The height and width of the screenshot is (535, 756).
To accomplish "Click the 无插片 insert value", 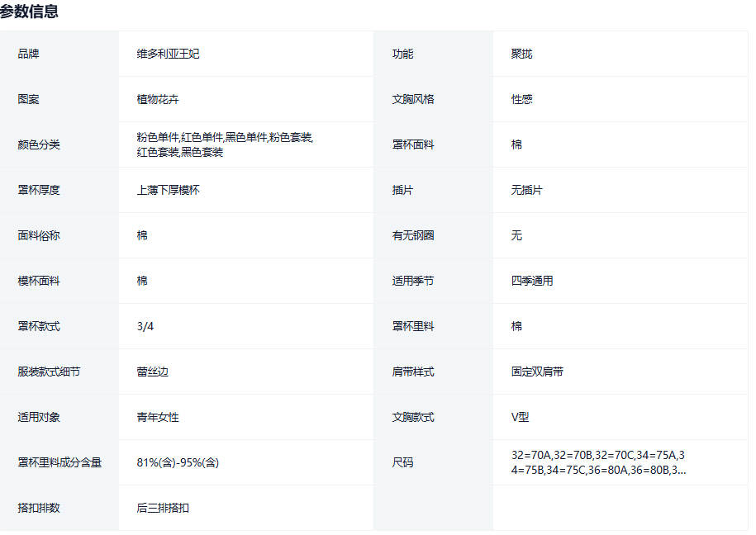I will pyautogui.click(x=526, y=190).
